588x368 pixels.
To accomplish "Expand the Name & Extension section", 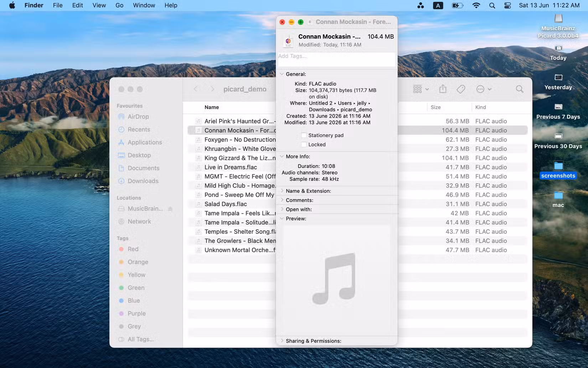I will (282, 191).
